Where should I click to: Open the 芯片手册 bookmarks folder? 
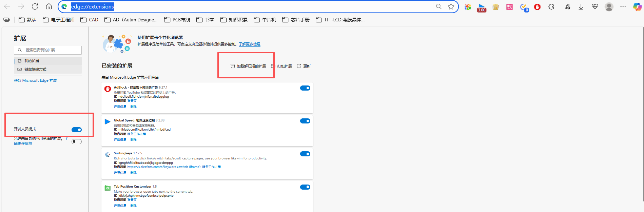pos(296,20)
